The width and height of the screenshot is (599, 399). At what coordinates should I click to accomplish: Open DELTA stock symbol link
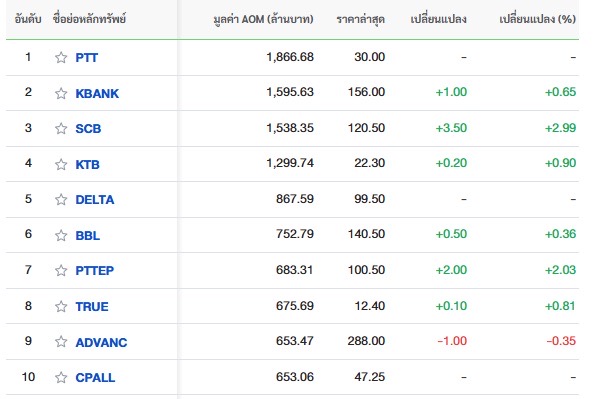(95, 200)
